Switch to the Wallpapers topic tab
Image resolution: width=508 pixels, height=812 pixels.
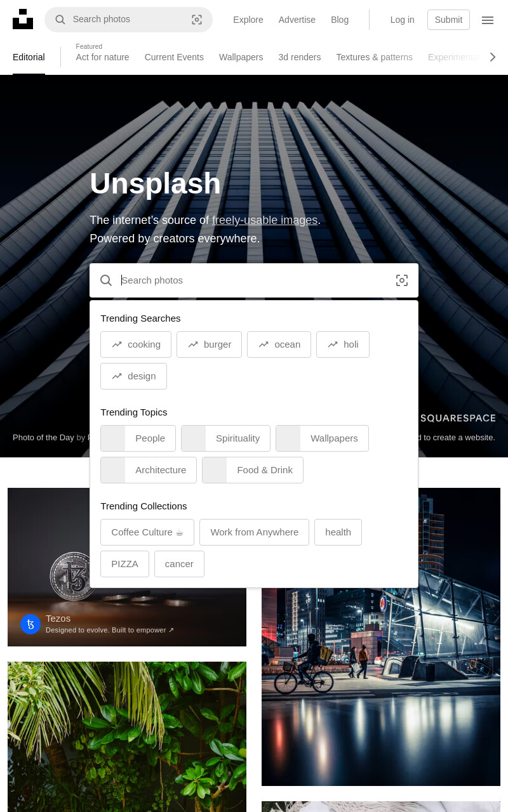point(241,57)
